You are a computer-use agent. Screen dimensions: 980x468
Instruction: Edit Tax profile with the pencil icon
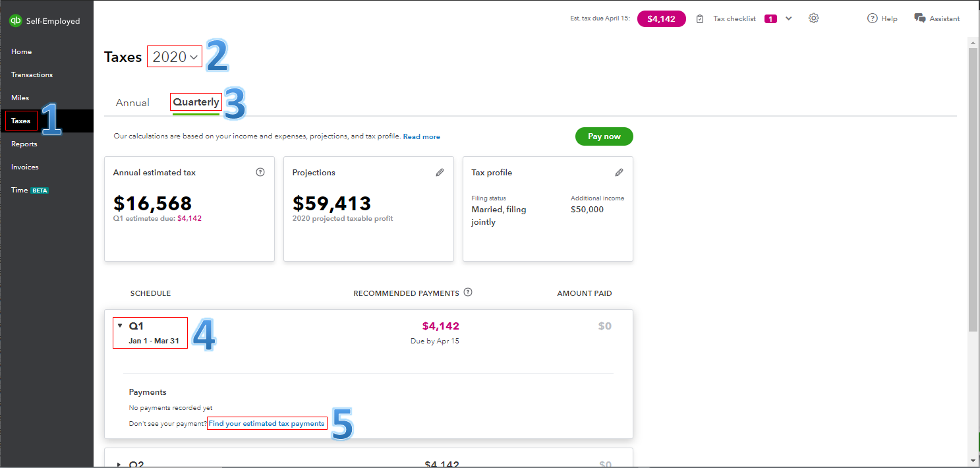pyautogui.click(x=619, y=172)
